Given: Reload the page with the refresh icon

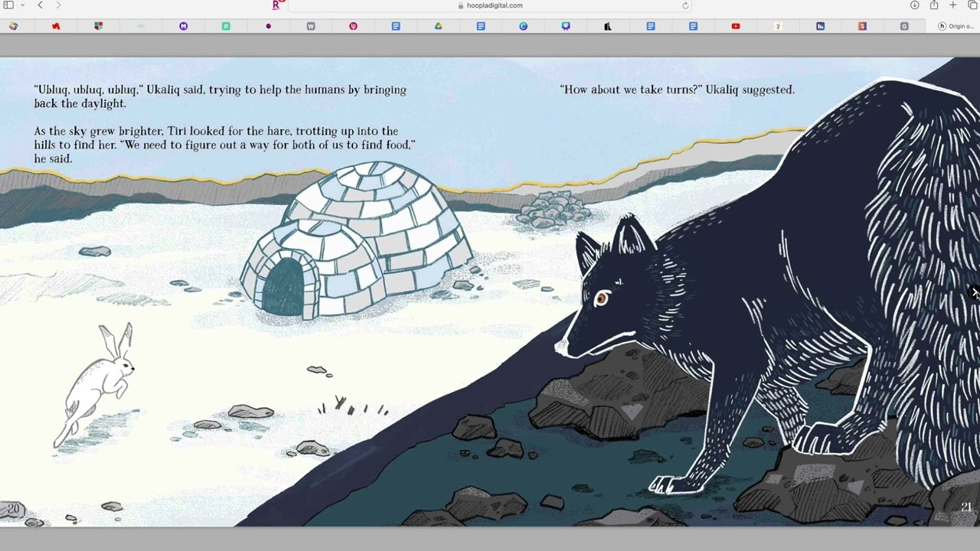Looking at the screenshot, I should tap(685, 5).
